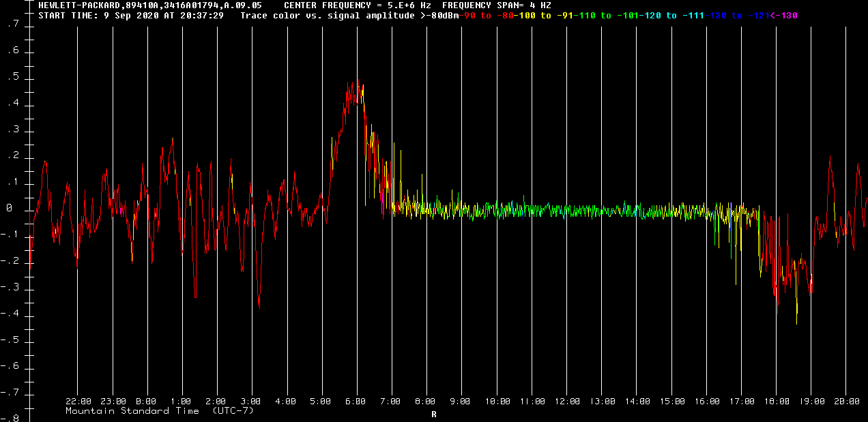Click the 16:00 time axis label

pos(707,402)
